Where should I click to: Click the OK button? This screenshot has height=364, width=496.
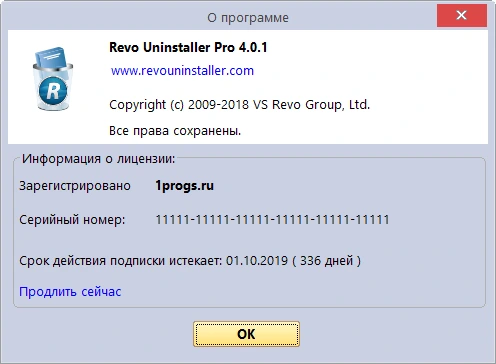(246, 334)
